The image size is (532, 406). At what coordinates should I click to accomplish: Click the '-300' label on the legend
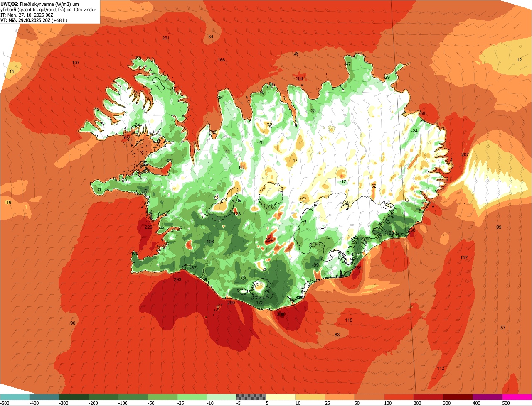tap(63, 403)
